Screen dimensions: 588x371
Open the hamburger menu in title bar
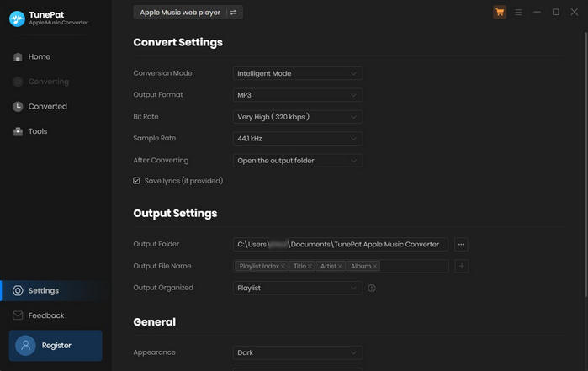tap(518, 13)
